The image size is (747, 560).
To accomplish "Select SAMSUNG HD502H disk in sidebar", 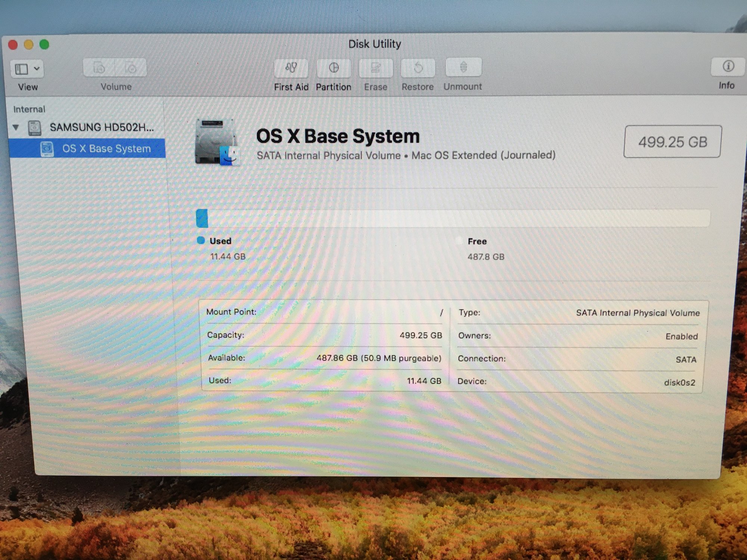I will tap(102, 127).
